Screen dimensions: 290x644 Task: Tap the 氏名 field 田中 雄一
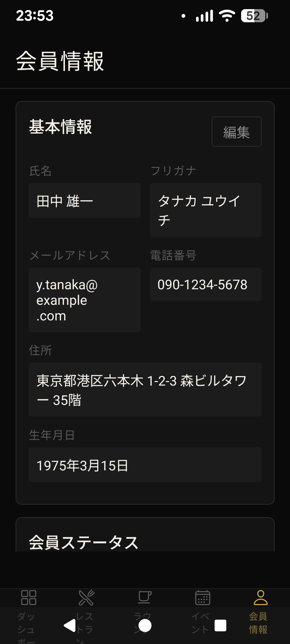click(85, 201)
